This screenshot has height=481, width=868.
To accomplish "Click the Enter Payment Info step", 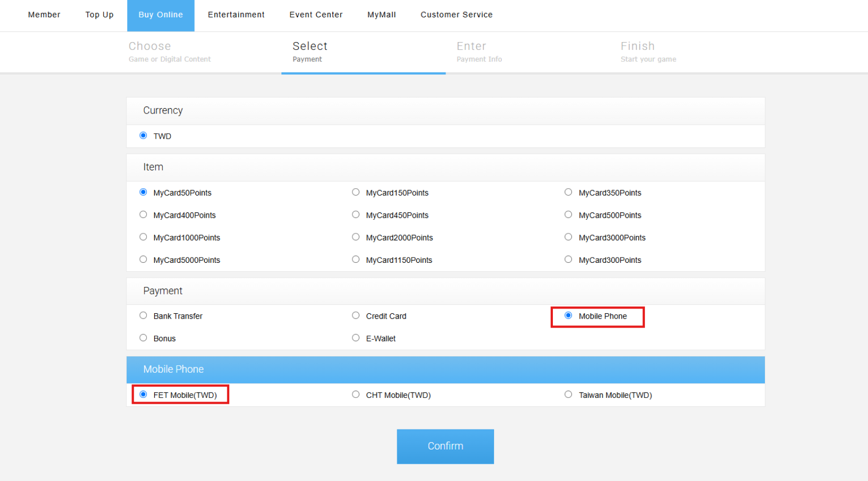I will click(x=479, y=52).
